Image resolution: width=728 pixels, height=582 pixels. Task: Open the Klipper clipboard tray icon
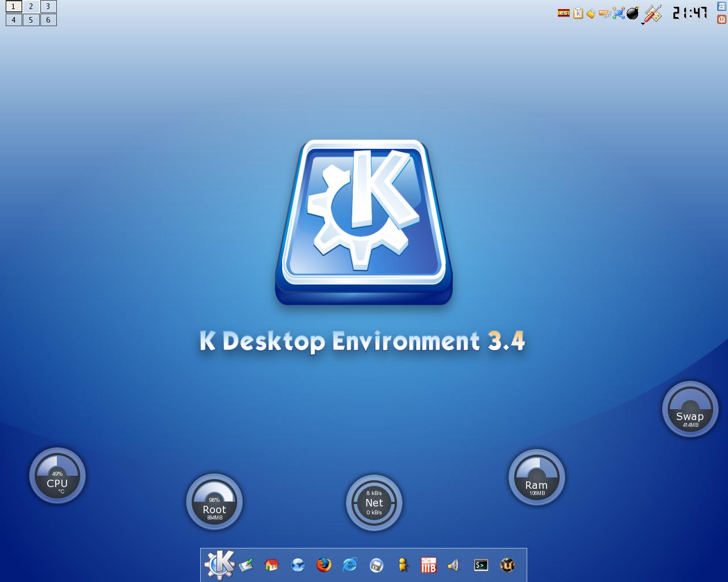[578, 13]
